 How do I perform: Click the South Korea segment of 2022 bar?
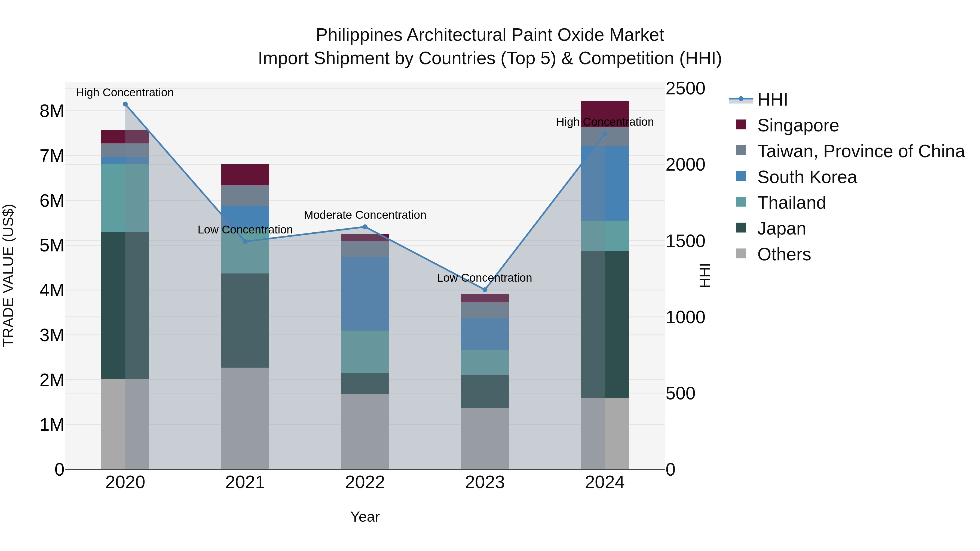[365, 294]
